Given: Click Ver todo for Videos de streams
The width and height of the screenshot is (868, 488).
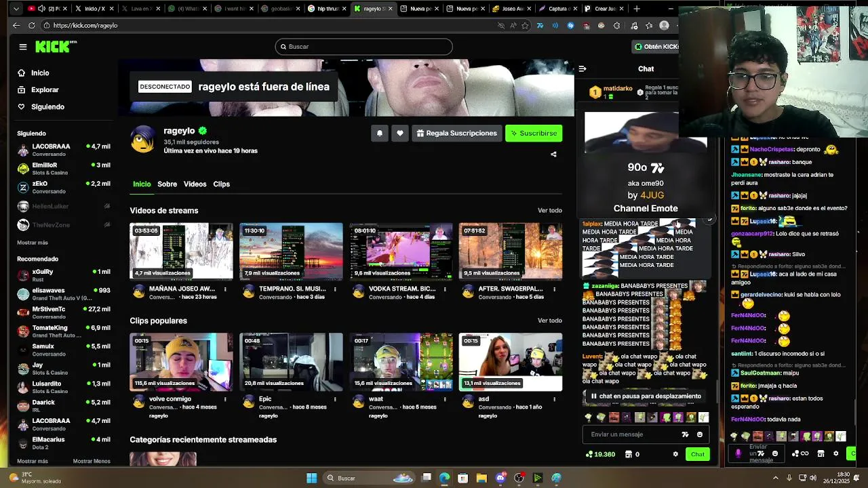Looking at the screenshot, I should click(x=549, y=211).
